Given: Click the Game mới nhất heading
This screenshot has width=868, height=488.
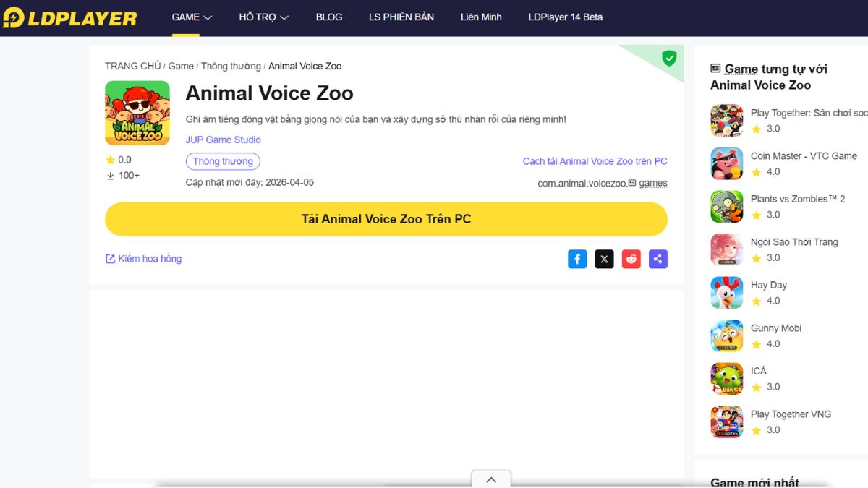Looking at the screenshot, I should click(x=755, y=482).
